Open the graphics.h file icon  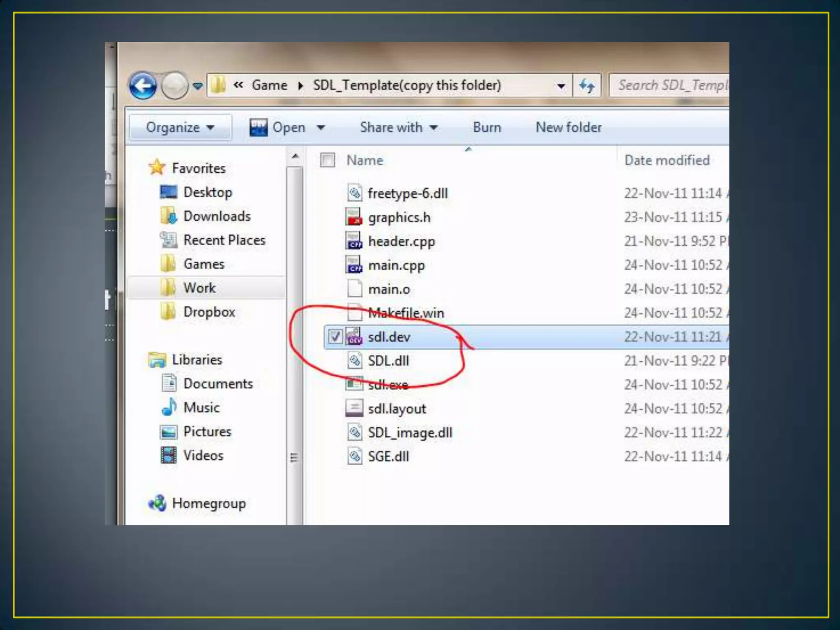click(x=354, y=217)
